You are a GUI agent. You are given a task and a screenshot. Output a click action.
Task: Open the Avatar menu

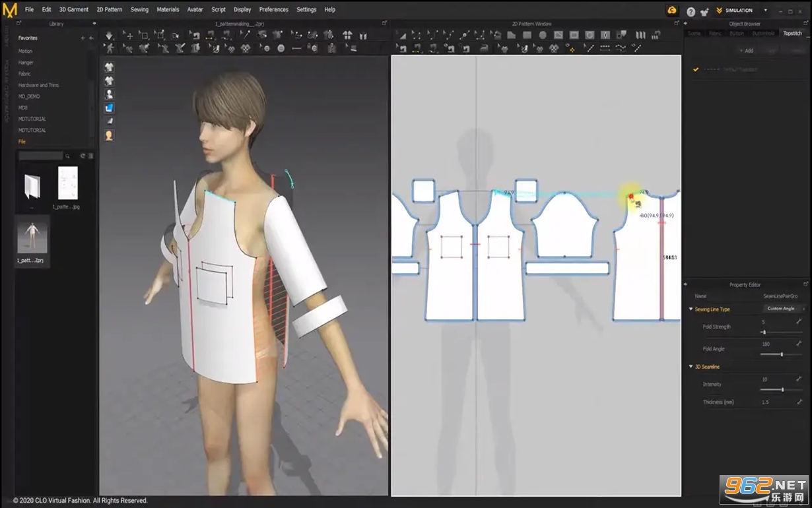pyautogui.click(x=195, y=9)
